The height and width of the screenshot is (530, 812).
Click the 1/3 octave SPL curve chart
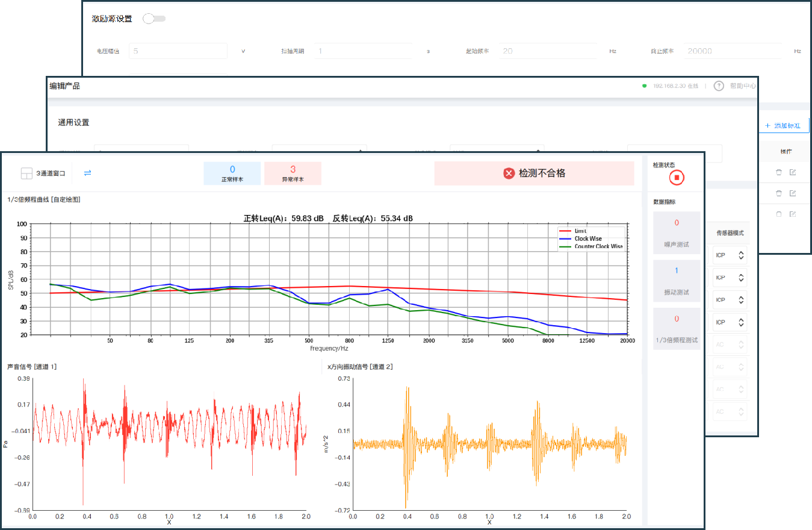coord(329,279)
